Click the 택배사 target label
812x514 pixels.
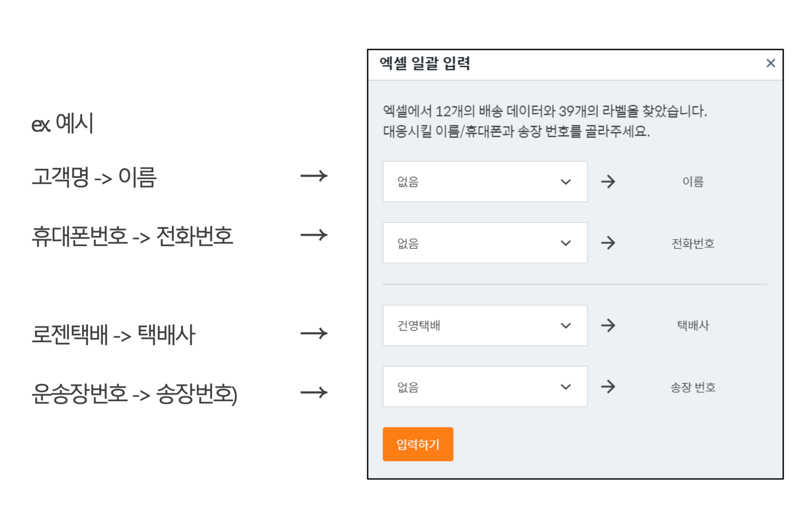tap(693, 325)
